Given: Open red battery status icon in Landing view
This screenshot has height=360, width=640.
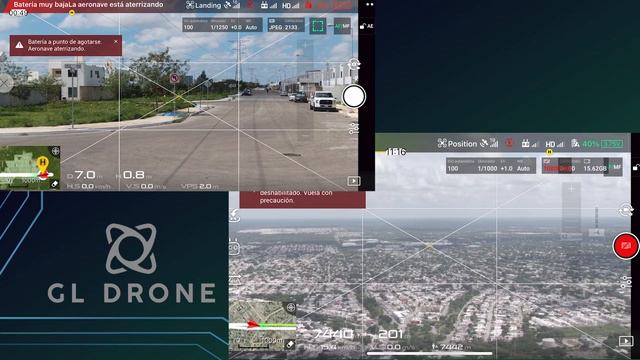Looking at the screenshot, I should (x=309, y=5).
